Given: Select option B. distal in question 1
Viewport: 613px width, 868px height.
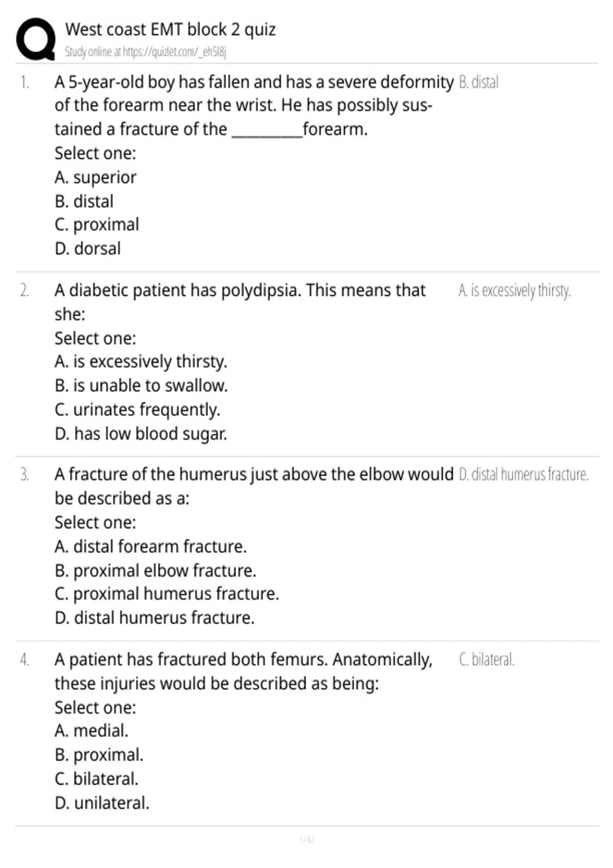Looking at the screenshot, I should [x=84, y=201].
